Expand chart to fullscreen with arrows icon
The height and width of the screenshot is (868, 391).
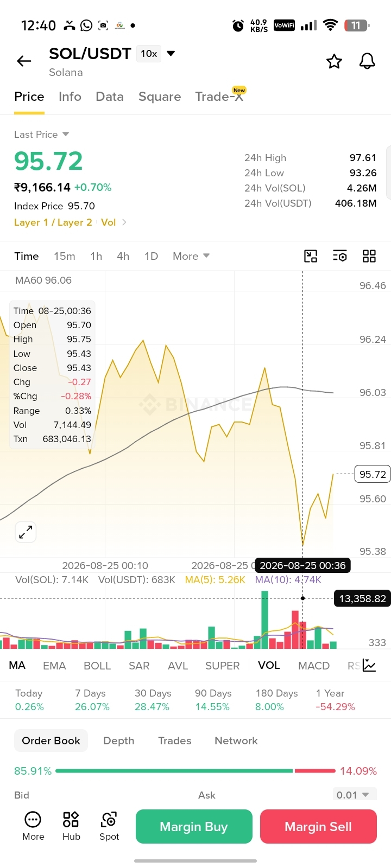click(x=26, y=532)
